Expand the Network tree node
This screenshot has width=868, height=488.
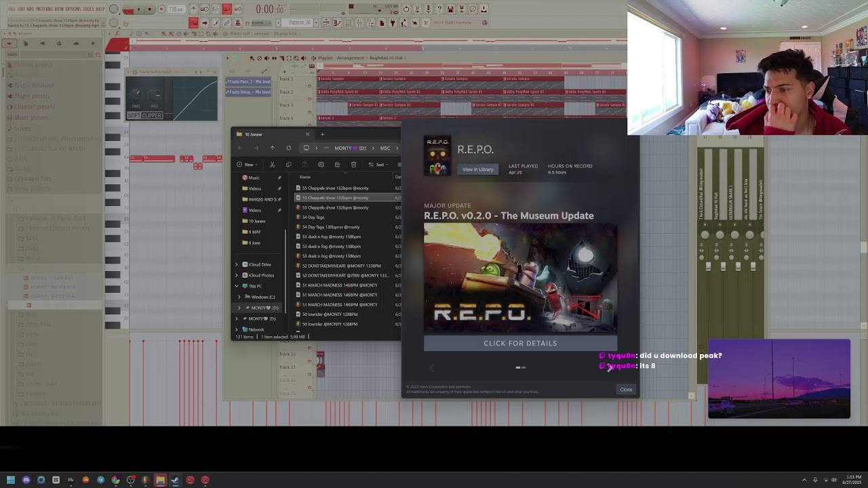click(x=237, y=329)
